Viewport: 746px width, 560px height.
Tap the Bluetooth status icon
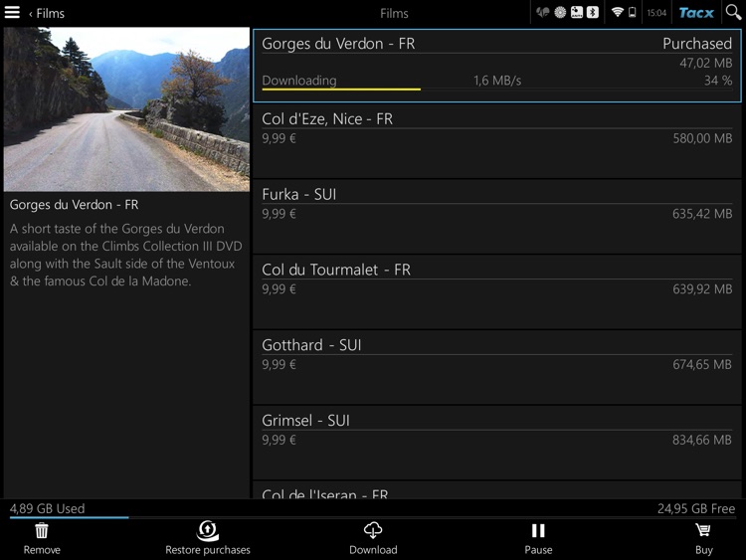[x=593, y=12]
